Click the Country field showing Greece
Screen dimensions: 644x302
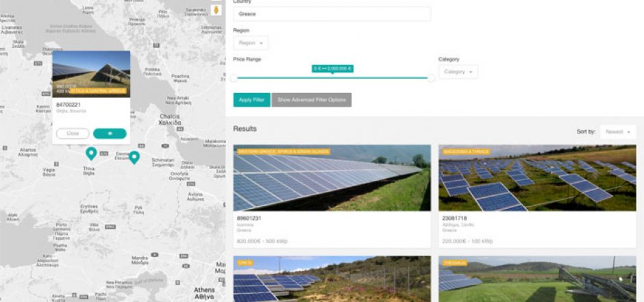(x=332, y=14)
